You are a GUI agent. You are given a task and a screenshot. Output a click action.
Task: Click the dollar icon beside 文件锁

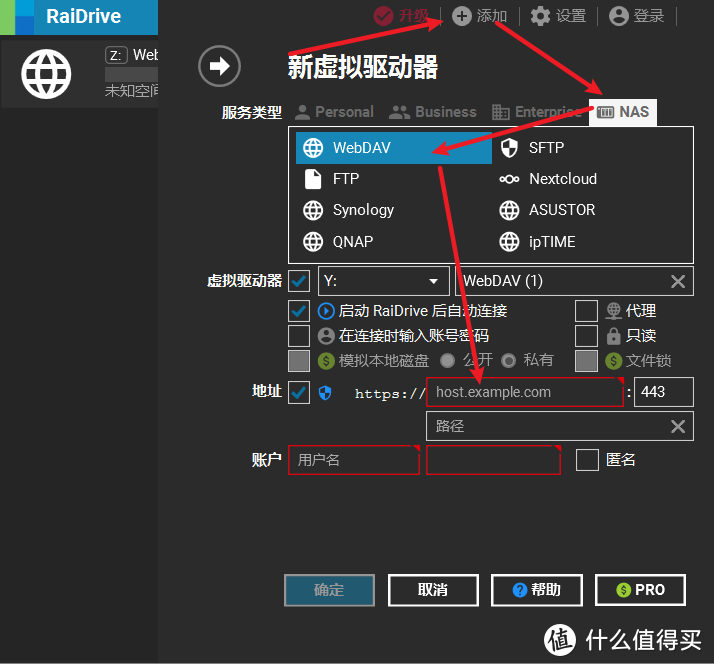coord(613,361)
